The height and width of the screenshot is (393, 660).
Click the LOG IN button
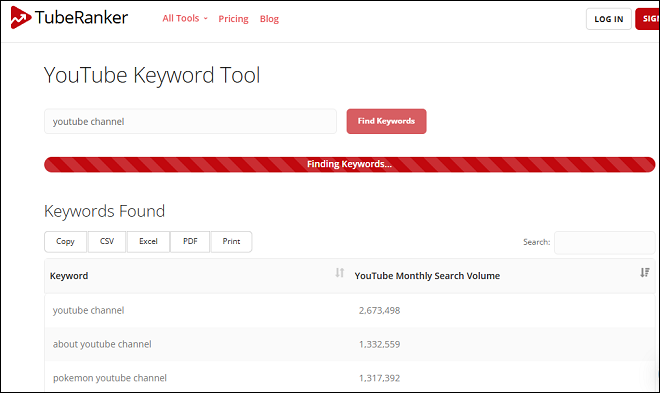click(x=609, y=19)
